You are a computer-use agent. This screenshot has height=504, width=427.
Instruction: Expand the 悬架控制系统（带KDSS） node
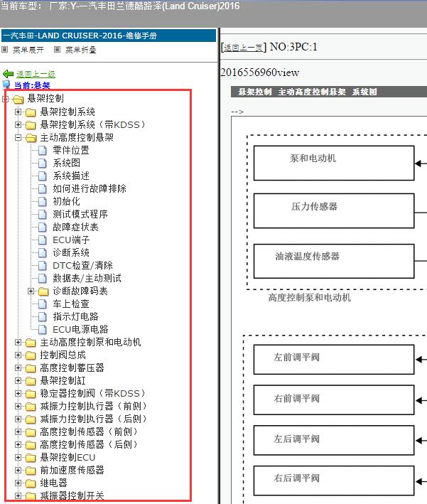pyautogui.click(x=18, y=124)
